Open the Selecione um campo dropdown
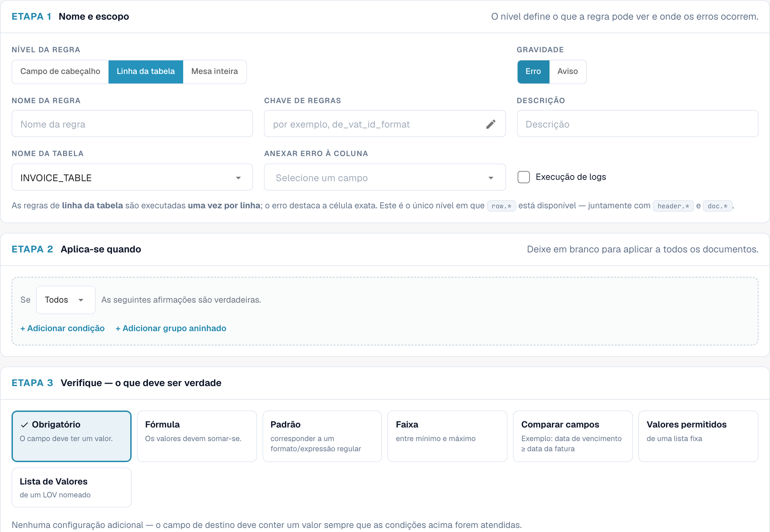This screenshot has width=770, height=532. point(385,177)
